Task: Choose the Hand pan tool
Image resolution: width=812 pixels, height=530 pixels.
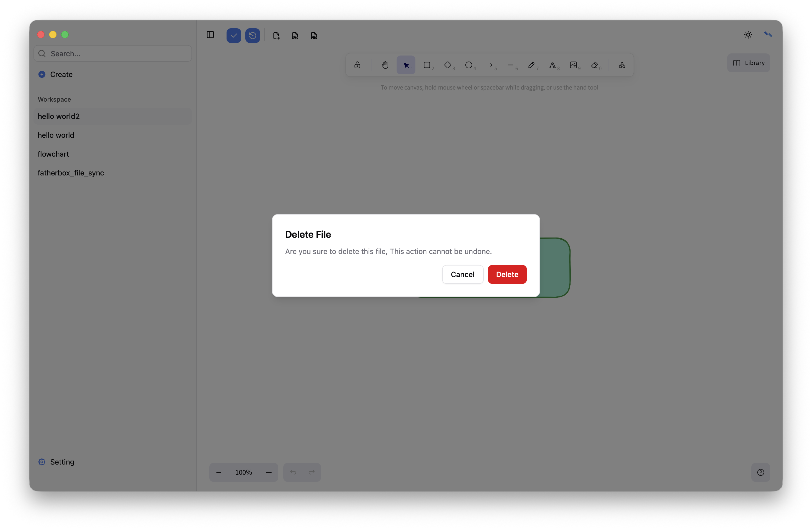Action: tap(385, 65)
